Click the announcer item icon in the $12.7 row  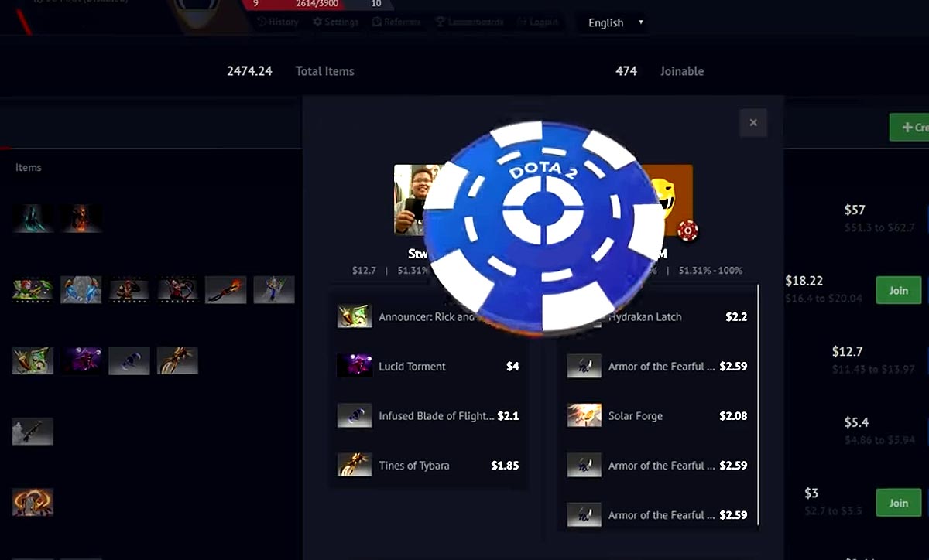[x=33, y=360]
